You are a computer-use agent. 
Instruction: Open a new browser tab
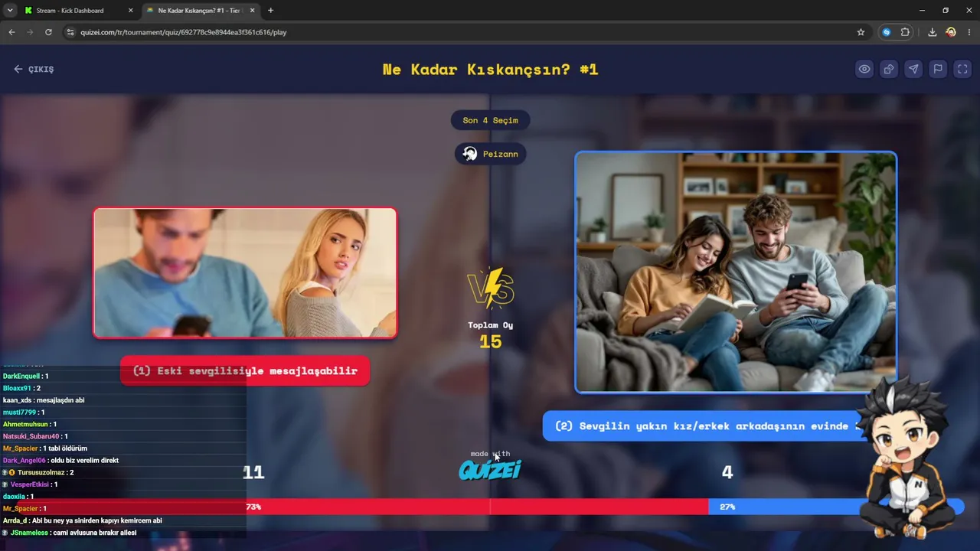(270, 11)
